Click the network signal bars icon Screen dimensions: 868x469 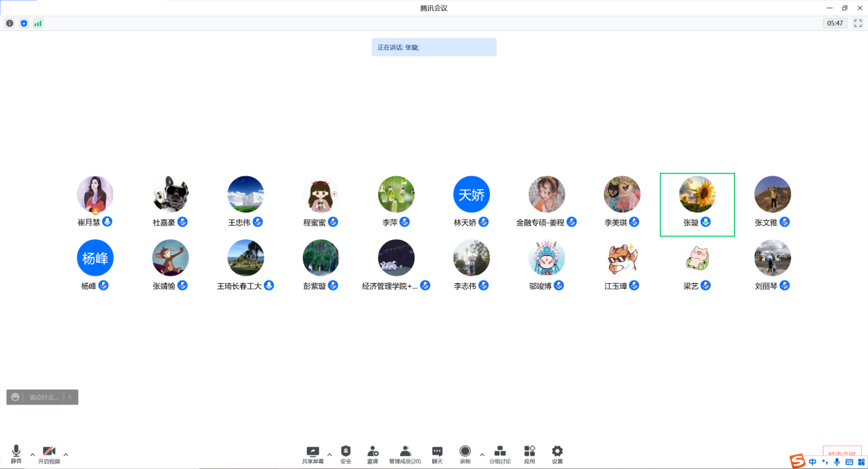pyautogui.click(x=38, y=23)
